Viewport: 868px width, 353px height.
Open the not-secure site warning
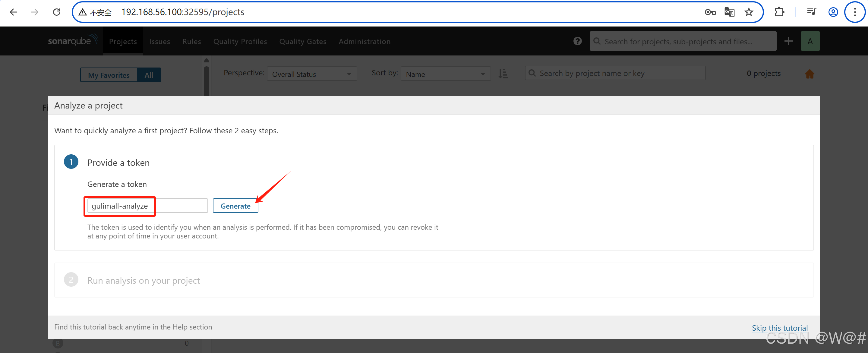pyautogui.click(x=95, y=12)
